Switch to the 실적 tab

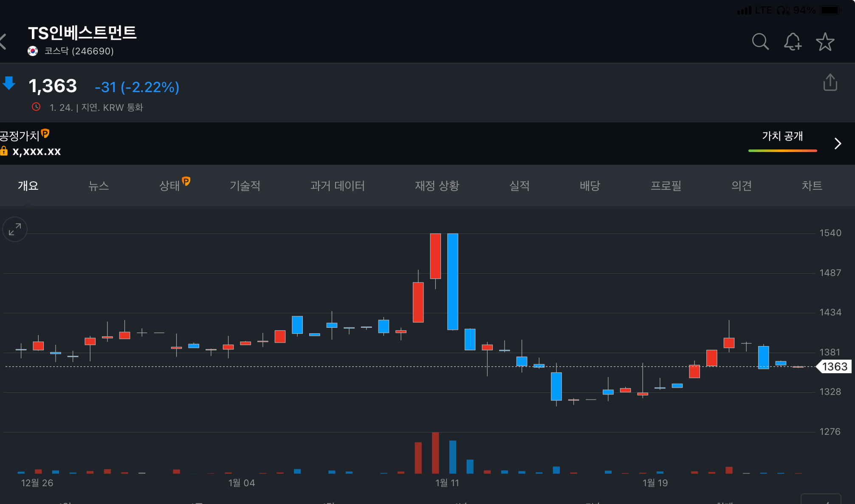tap(519, 186)
